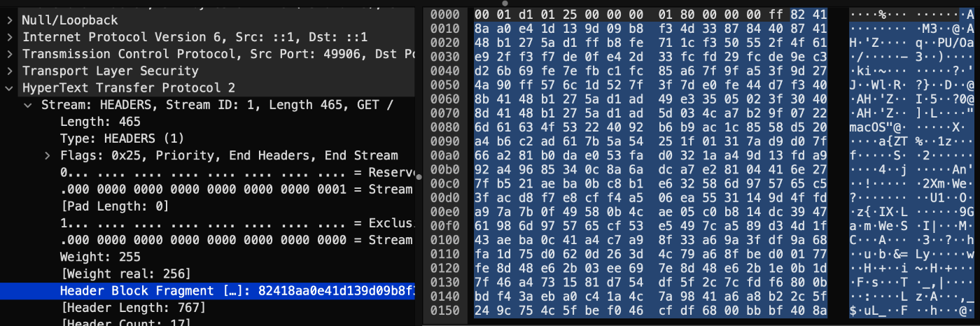Expand the Flags: 0x25 entry
Screen dimensions: 980x326
click(48, 155)
